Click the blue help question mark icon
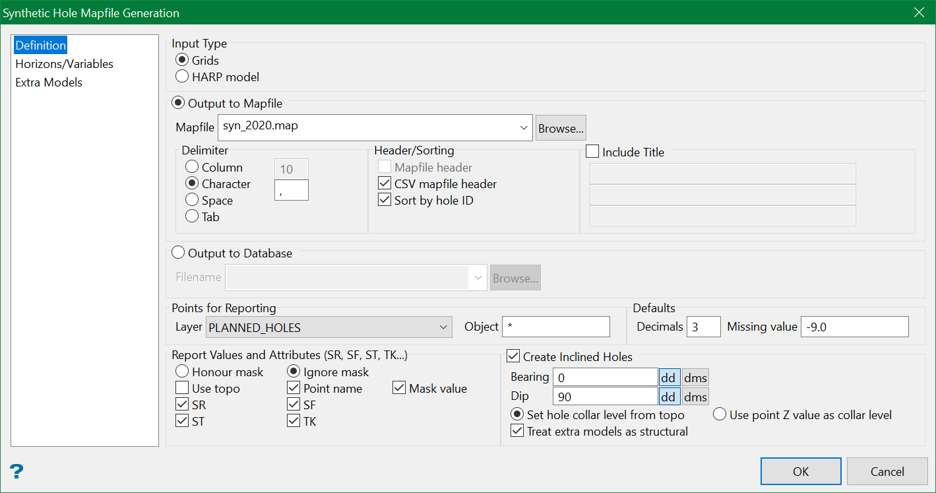Image resolution: width=936 pixels, height=493 pixels. click(16, 471)
